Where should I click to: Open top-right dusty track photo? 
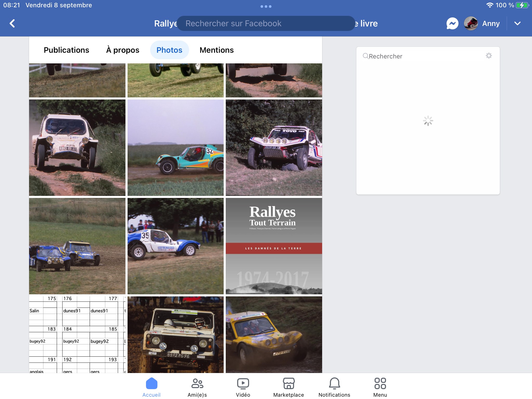(x=274, y=80)
